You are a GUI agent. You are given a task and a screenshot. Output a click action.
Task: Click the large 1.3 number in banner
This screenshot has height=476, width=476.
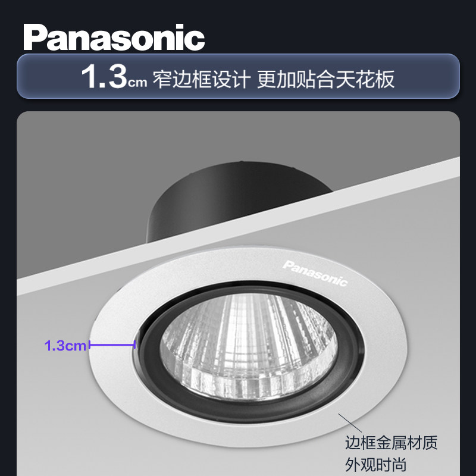104,76
